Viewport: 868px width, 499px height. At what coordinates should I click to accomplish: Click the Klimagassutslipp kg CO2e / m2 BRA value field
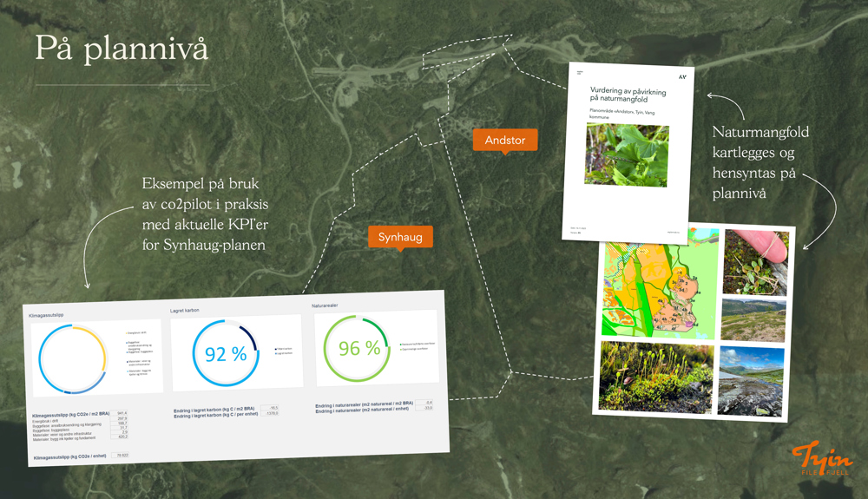click(122, 413)
